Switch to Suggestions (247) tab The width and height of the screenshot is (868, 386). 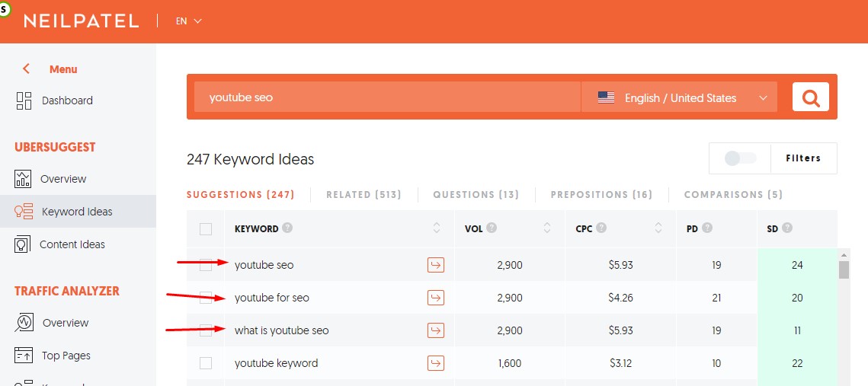pyautogui.click(x=240, y=195)
